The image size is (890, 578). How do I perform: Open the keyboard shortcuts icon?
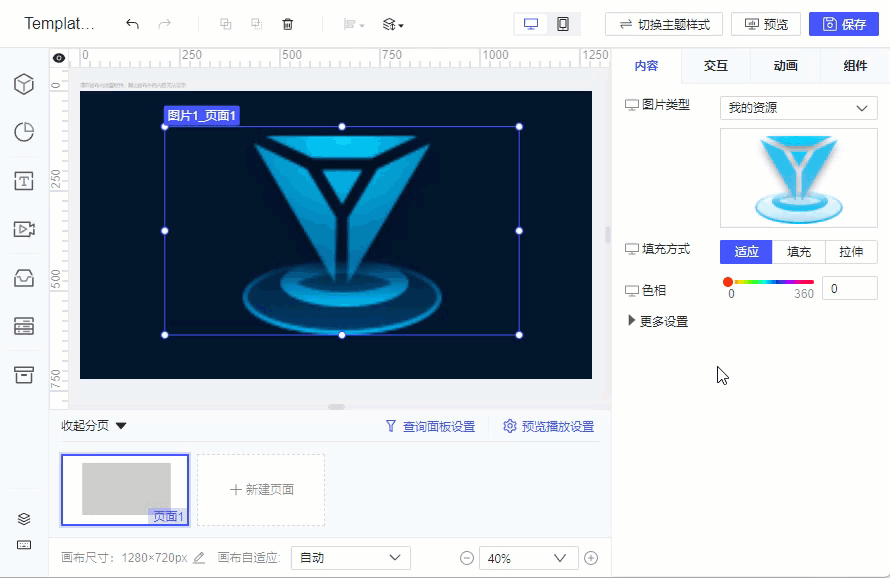[x=24, y=545]
